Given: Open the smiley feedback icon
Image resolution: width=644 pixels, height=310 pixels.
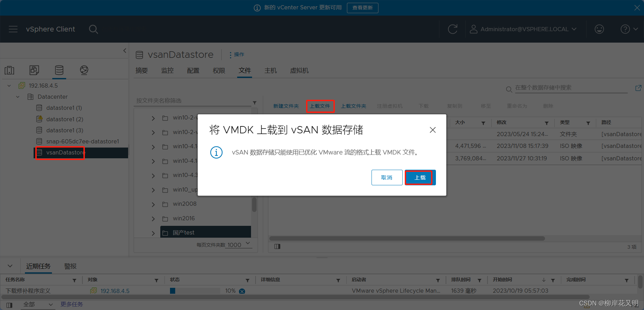Looking at the screenshot, I should point(599,29).
